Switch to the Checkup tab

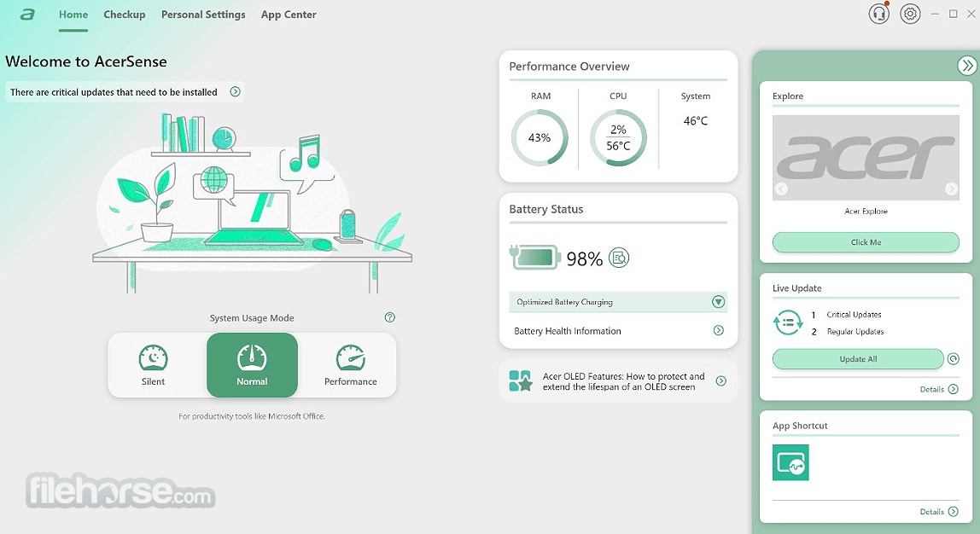click(125, 15)
